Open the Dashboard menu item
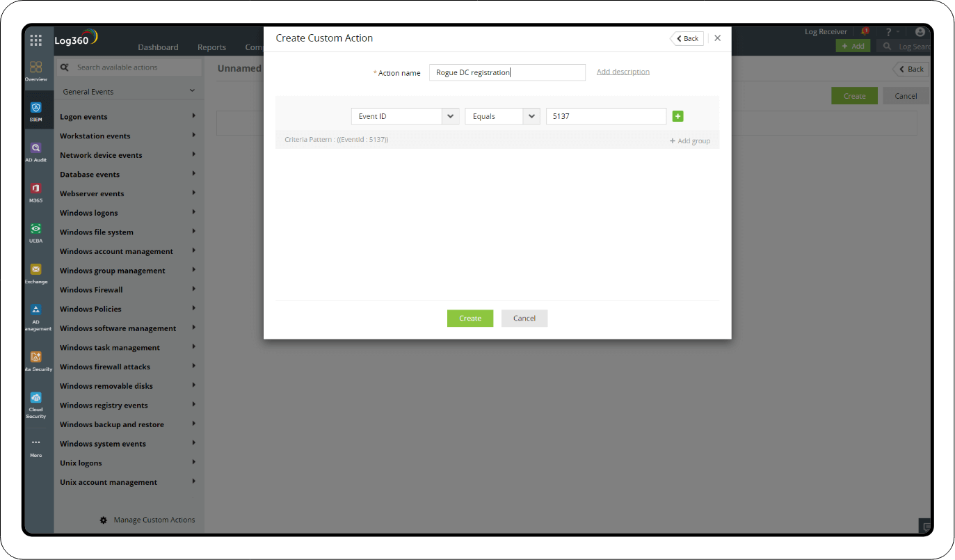The width and height of the screenshot is (955, 560). pyautogui.click(x=158, y=47)
